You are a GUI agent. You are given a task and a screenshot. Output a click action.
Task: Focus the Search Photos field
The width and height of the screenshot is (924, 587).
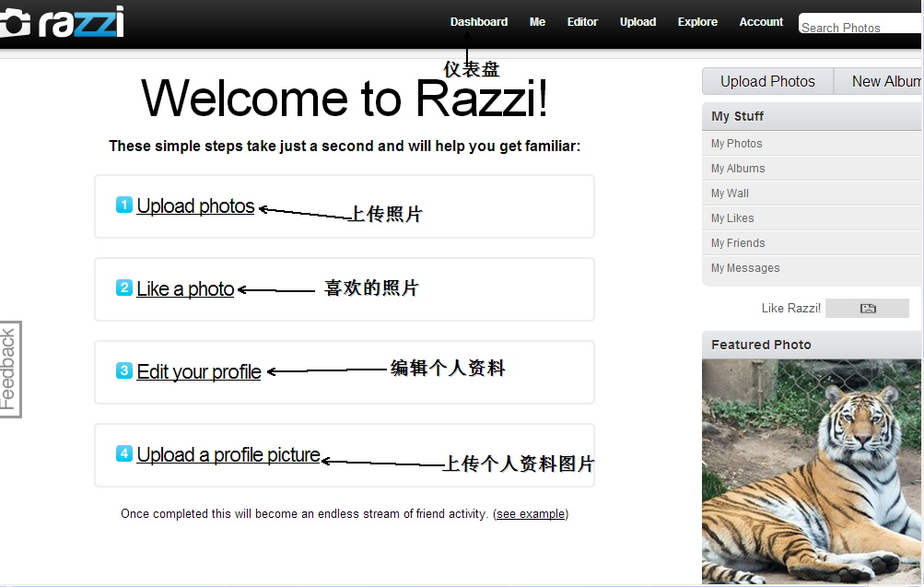[x=861, y=24]
